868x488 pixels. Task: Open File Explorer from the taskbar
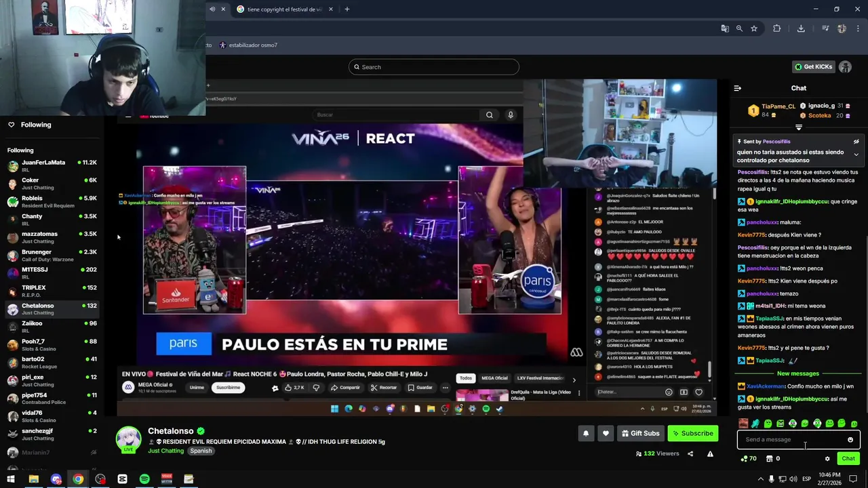click(x=33, y=479)
